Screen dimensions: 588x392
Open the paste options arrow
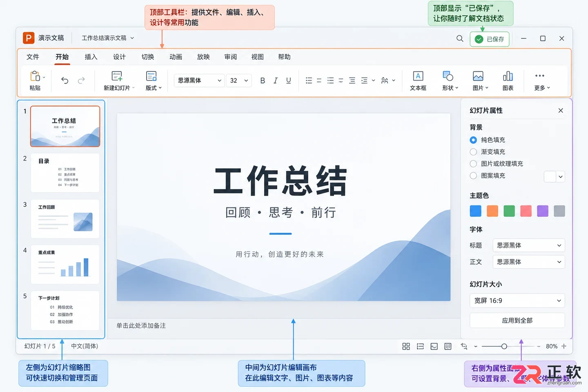coord(44,77)
